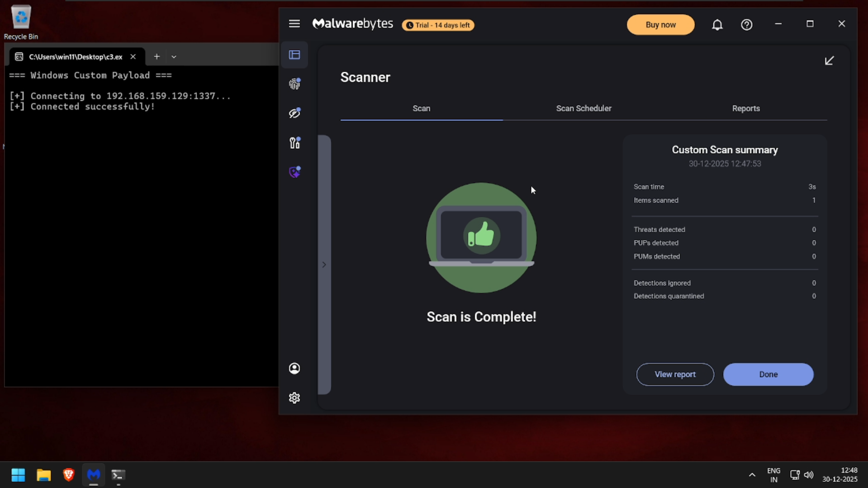The height and width of the screenshot is (488, 868).
Task: Open the shield protection sidebar icon
Action: coord(294,172)
